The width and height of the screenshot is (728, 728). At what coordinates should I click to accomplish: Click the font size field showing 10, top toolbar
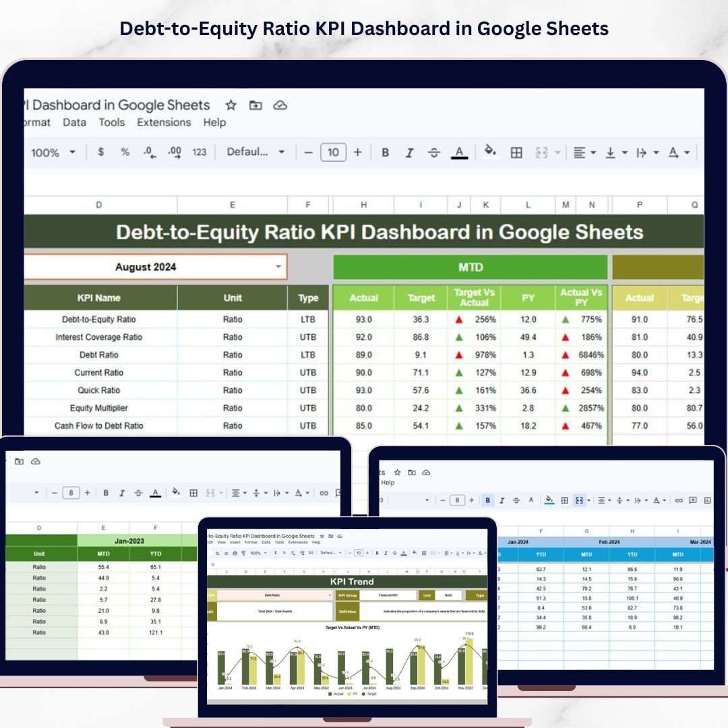(x=333, y=152)
